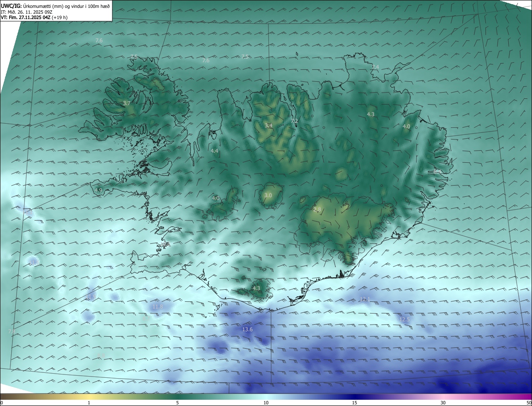
Task: Click the 12.5 value in the southeast ocean
Action: (404, 319)
